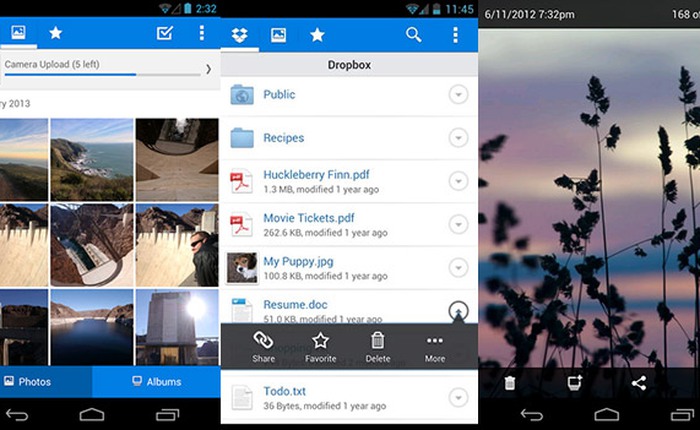Tap share icon in photo viewer
Image resolution: width=700 pixels, height=430 pixels.
pos(639,383)
